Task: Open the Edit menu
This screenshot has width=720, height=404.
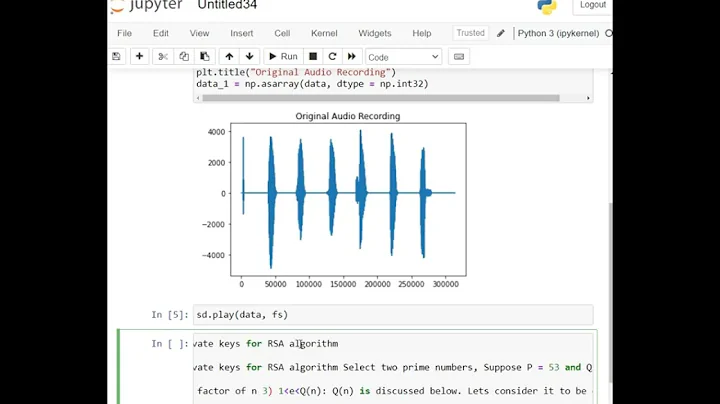Action: (x=161, y=33)
